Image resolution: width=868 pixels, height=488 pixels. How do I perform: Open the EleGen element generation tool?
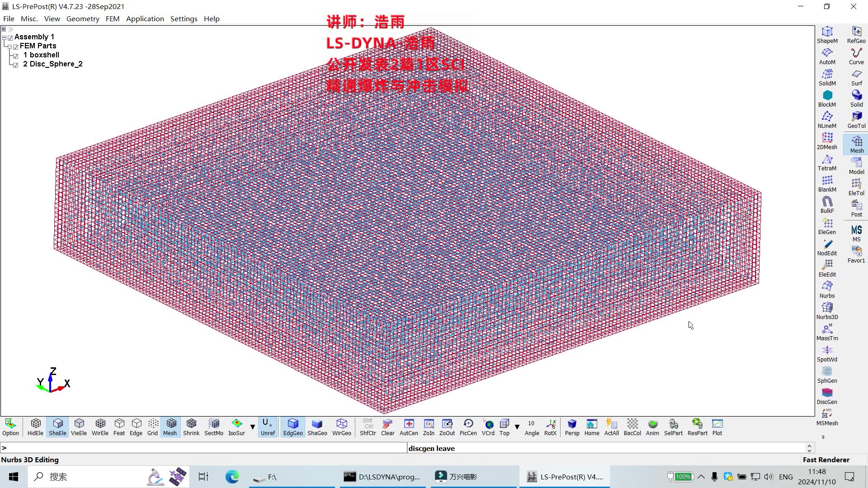[827, 226]
